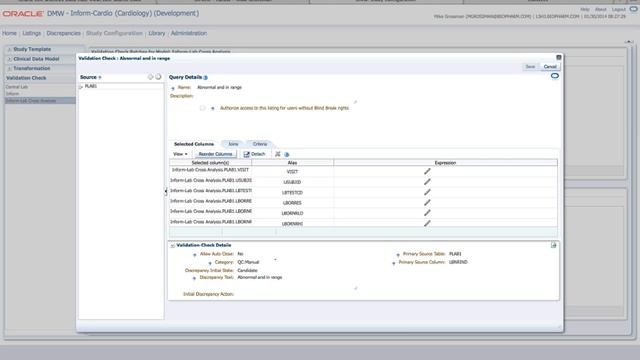This screenshot has width=640, height=360.
Task: Select Central Lab in the sidebar list
Action: coord(17,87)
